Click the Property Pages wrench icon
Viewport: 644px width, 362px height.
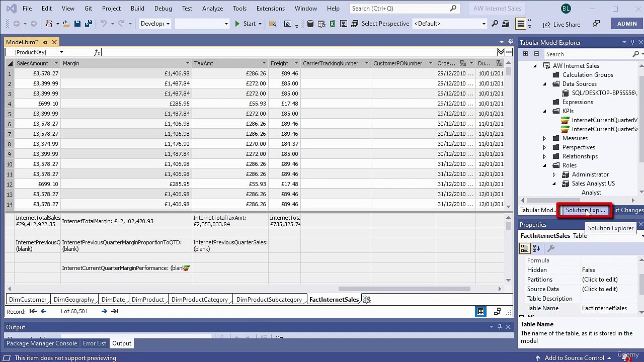coord(551,248)
